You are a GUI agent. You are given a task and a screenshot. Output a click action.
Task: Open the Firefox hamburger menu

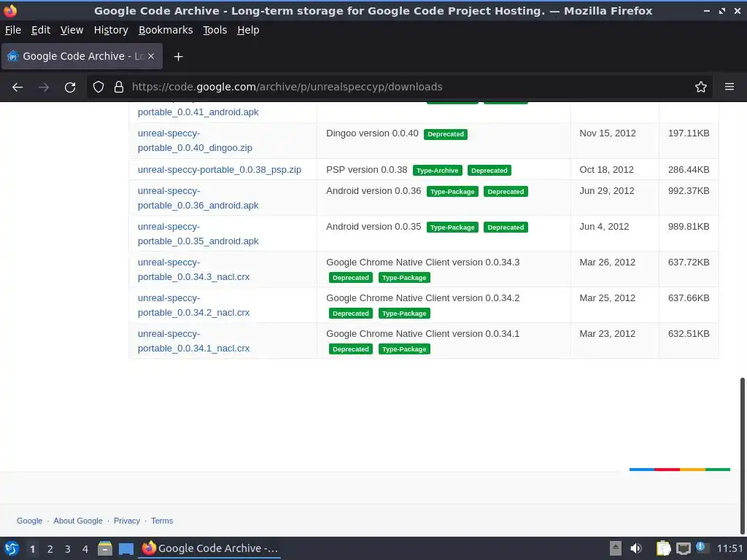[729, 87]
